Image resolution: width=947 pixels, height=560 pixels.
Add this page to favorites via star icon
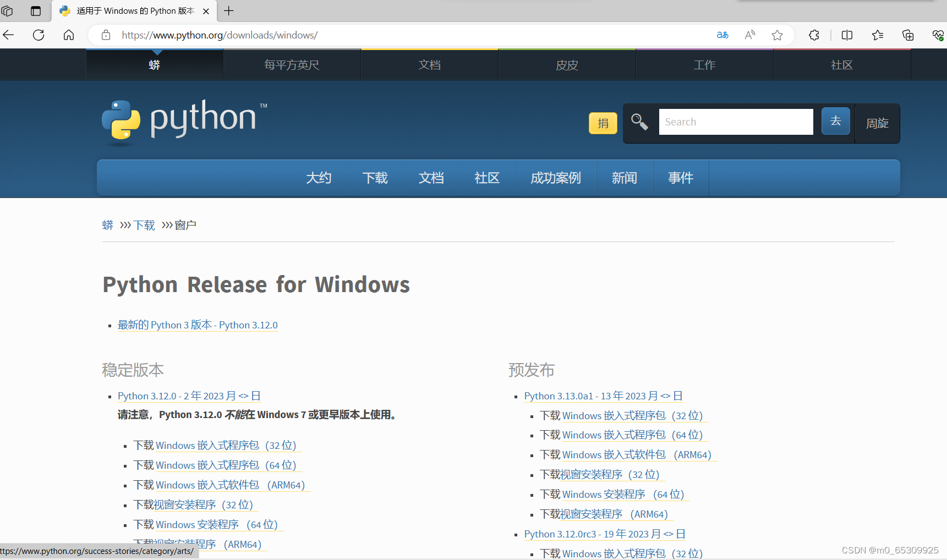(x=777, y=35)
